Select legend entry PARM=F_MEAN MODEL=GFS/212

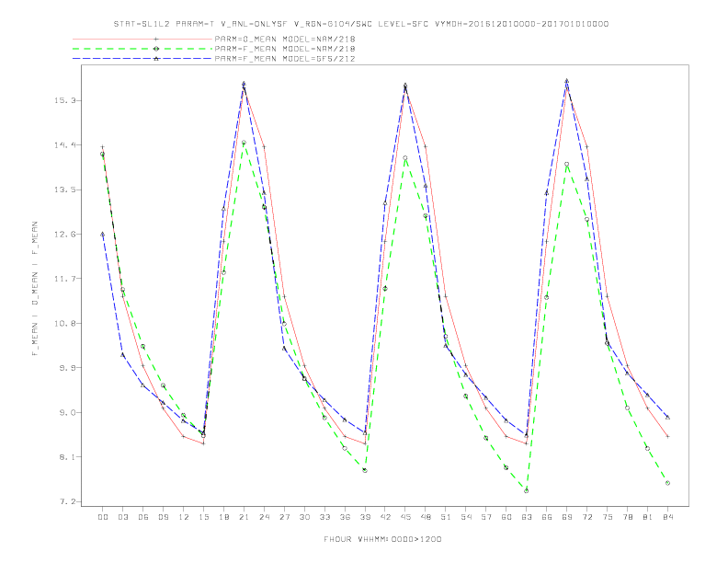point(285,59)
